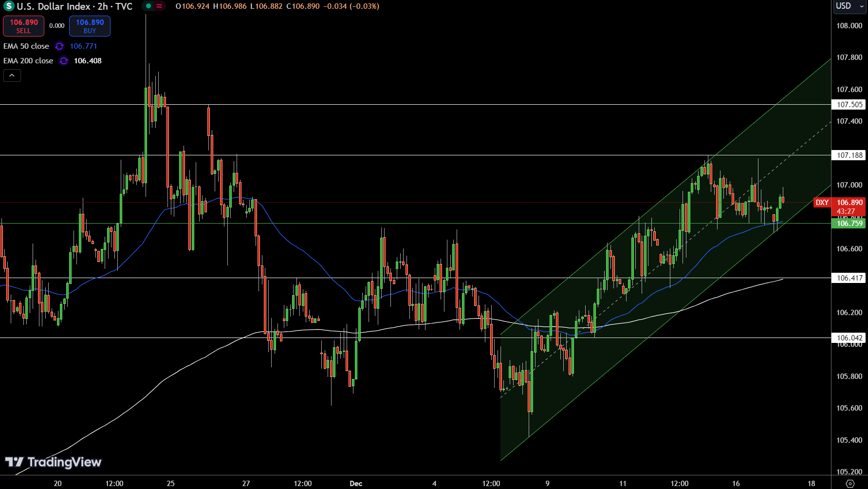Viewport: 868px width, 489px height.
Task: Click the red SELL 106.890 button
Action: pos(23,26)
